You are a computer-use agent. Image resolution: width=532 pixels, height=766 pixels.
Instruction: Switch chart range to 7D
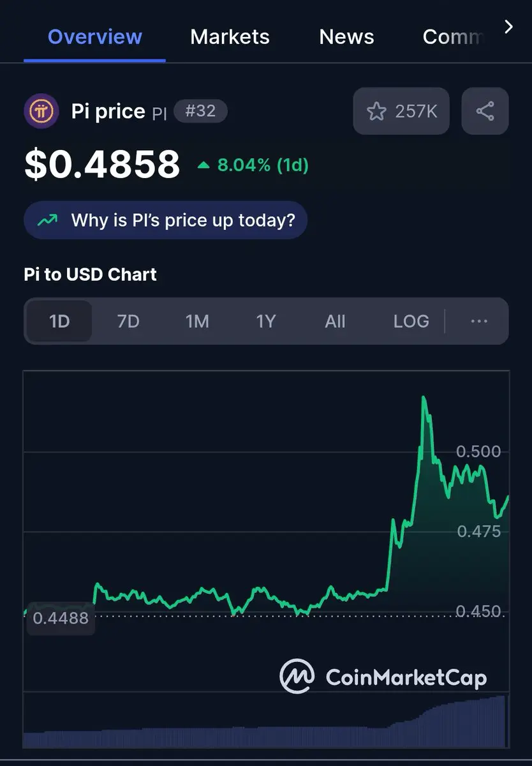tap(128, 321)
